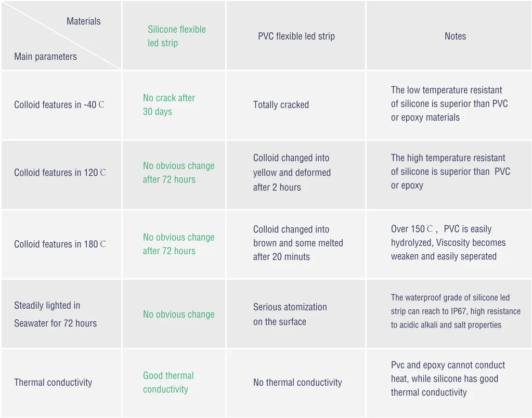532x418 pixels.
Task: Click the 'Main parameters' header label
Action: point(45,57)
